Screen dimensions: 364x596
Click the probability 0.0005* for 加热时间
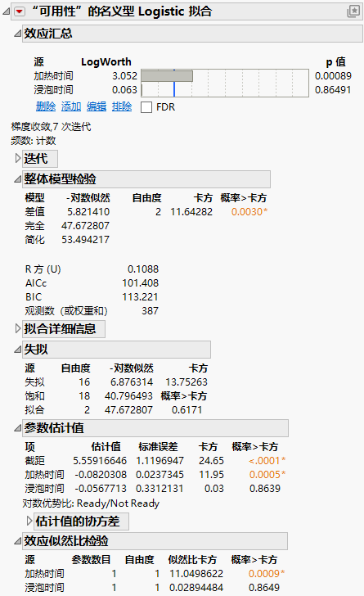267,475
